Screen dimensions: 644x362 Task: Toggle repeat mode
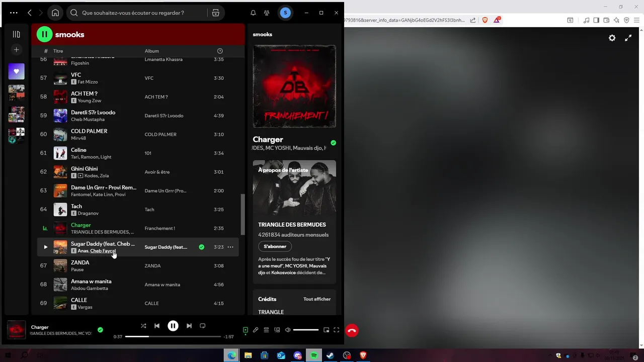(202, 326)
